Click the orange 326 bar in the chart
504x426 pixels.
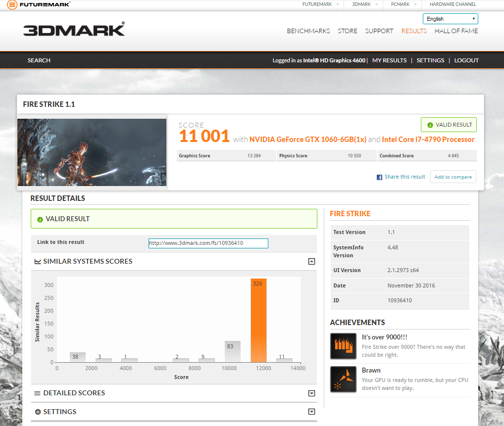point(258,320)
